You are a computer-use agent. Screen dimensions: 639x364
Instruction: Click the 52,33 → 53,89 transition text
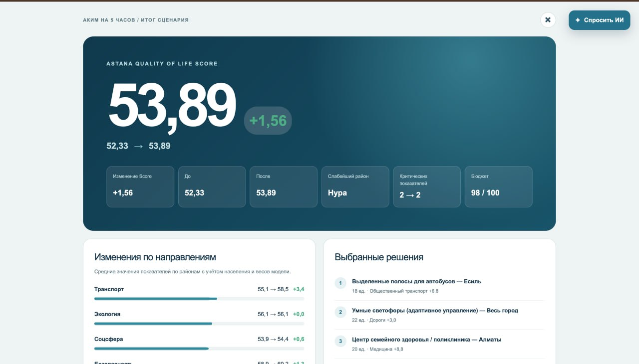pos(138,146)
